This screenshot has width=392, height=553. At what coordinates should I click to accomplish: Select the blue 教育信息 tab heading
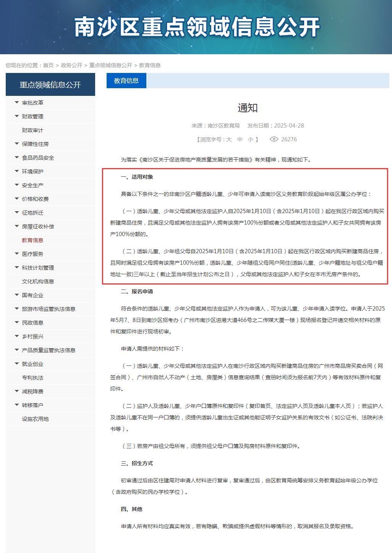(x=126, y=81)
